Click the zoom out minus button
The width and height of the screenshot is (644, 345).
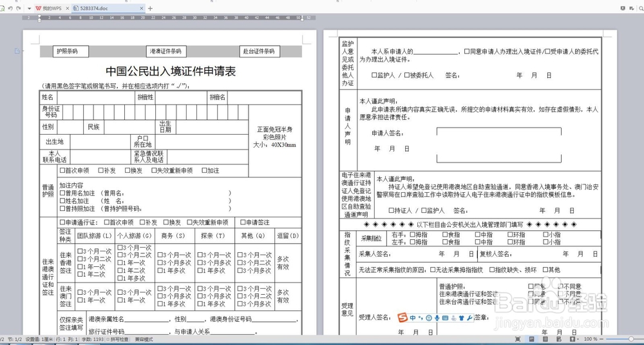point(602,339)
